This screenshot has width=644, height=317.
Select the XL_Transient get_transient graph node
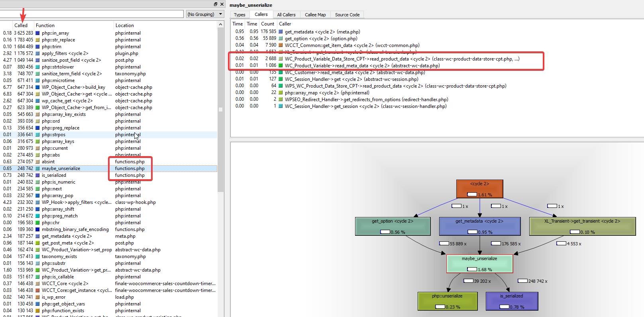pyautogui.click(x=582, y=226)
